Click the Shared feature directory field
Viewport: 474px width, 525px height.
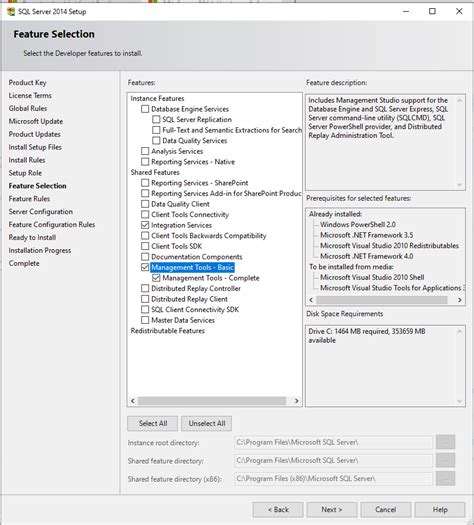[333, 461]
